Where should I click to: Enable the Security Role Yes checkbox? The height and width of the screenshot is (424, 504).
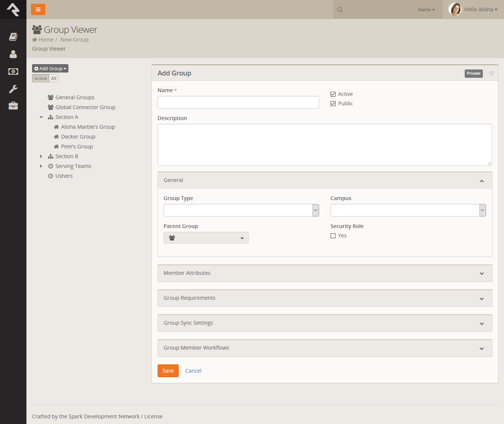coord(333,236)
